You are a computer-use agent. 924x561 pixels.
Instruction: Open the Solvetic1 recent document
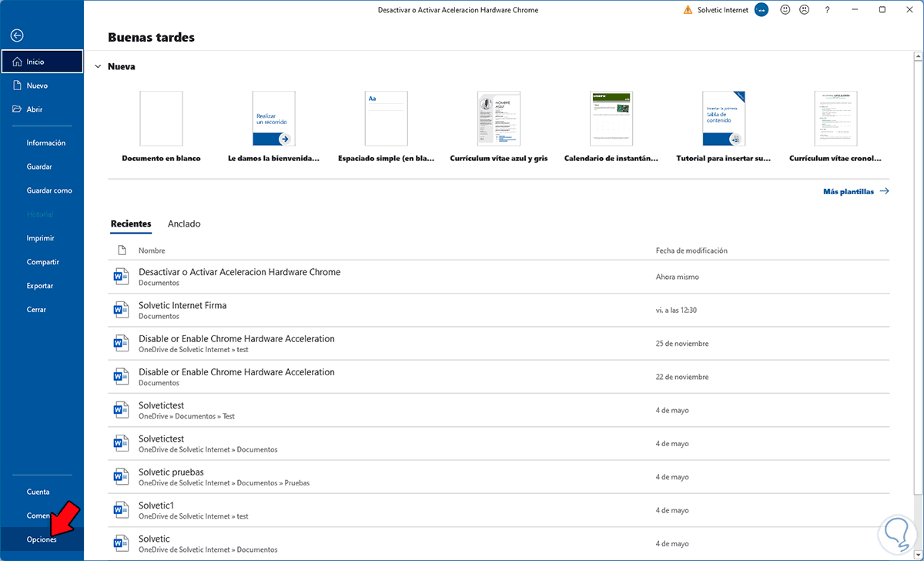click(156, 505)
